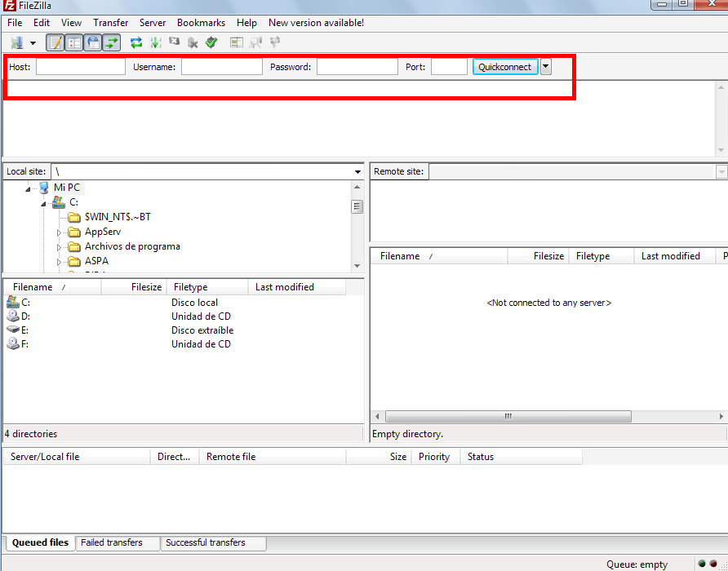Cancel the current operation icon
728x571 pixels.
(x=174, y=42)
